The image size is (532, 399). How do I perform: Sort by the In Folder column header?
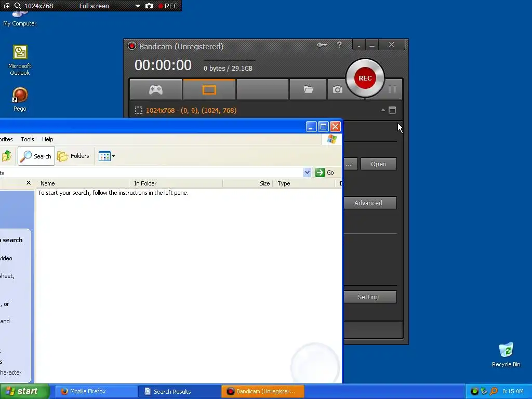(176, 183)
